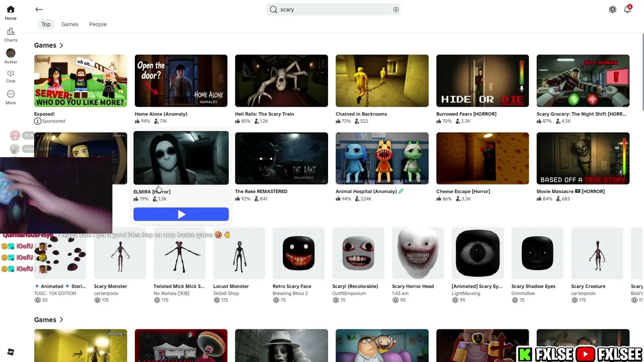Click the "Cheese Escape [Horror]" title
The height and width of the screenshot is (362, 644).
point(463,192)
